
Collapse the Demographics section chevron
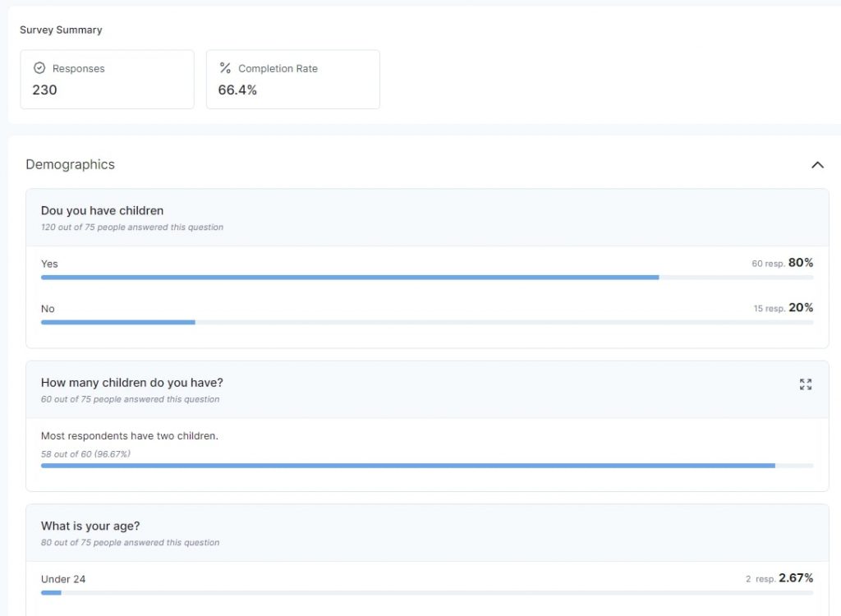pos(817,165)
